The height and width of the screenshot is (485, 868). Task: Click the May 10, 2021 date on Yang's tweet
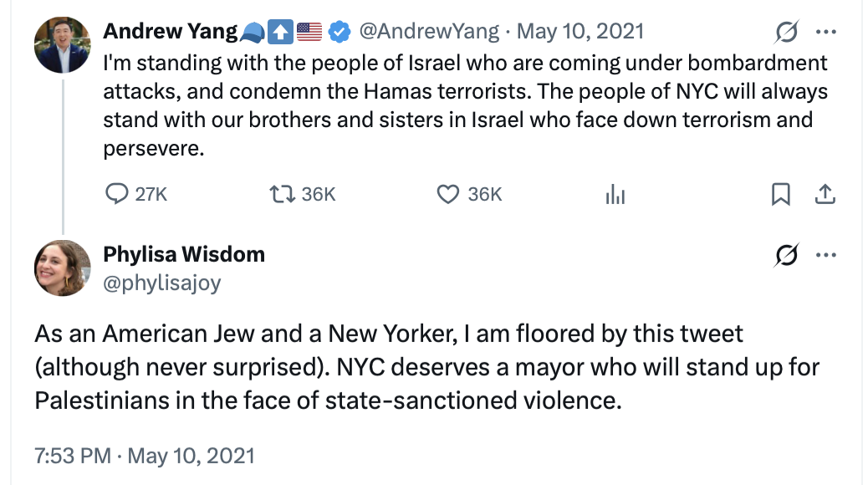580,32
